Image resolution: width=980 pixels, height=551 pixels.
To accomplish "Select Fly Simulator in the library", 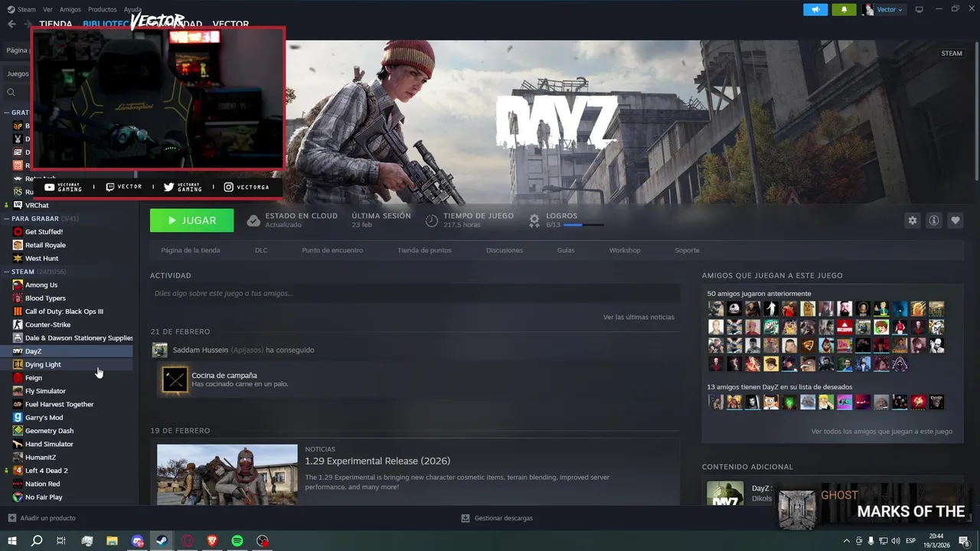I will 45,391.
